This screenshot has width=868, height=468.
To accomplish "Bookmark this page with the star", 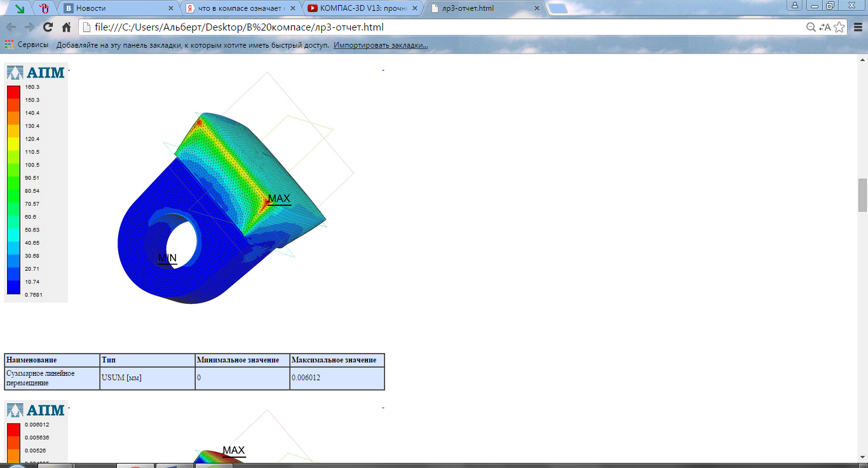I will click(x=839, y=27).
